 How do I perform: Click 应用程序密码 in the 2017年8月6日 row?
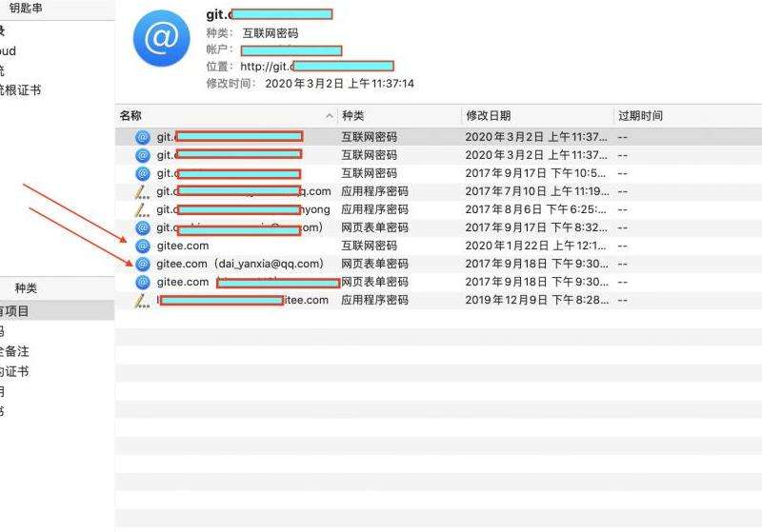(x=374, y=209)
